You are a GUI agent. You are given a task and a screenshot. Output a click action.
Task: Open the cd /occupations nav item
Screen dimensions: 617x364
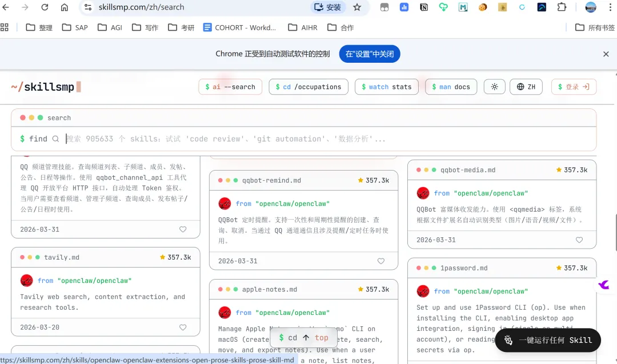click(308, 87)
